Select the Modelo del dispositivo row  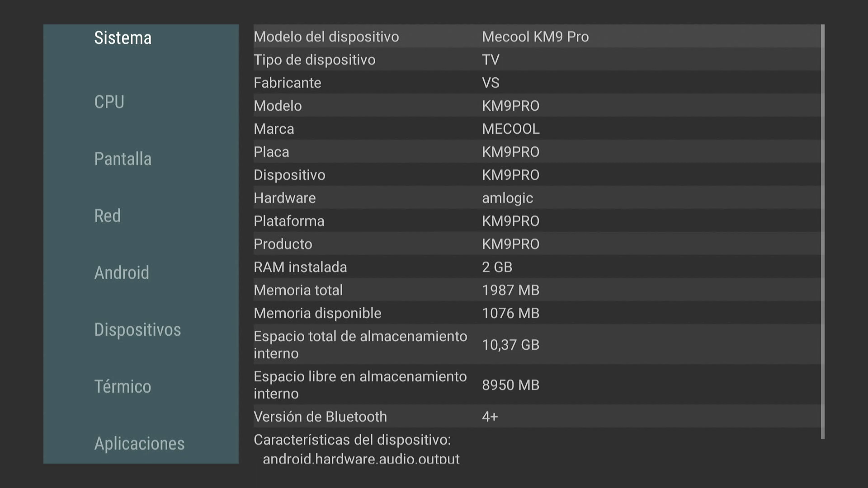click(537, 37)
